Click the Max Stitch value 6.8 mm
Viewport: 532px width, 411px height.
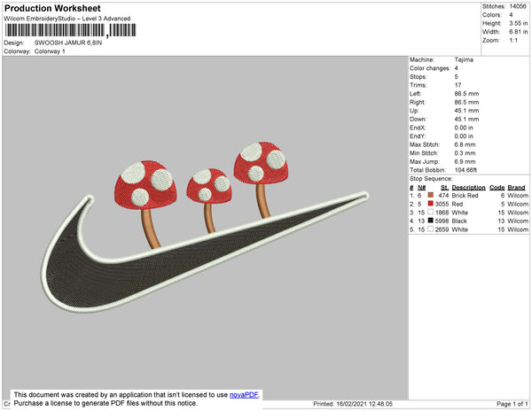click(465, 144)
